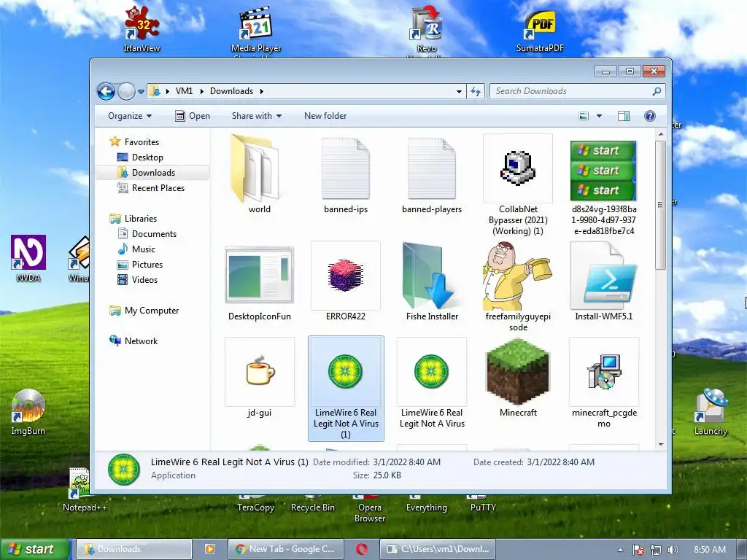Open Launchy desktop shortcut
747x560 pixels.
coord(711,413)
